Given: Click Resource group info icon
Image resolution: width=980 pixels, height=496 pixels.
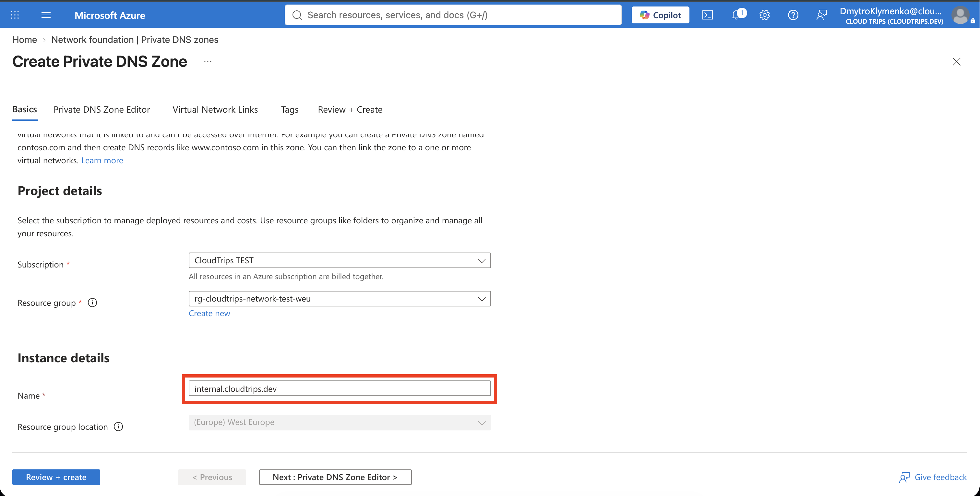Looking at the screenshot, I should [92, 303].
